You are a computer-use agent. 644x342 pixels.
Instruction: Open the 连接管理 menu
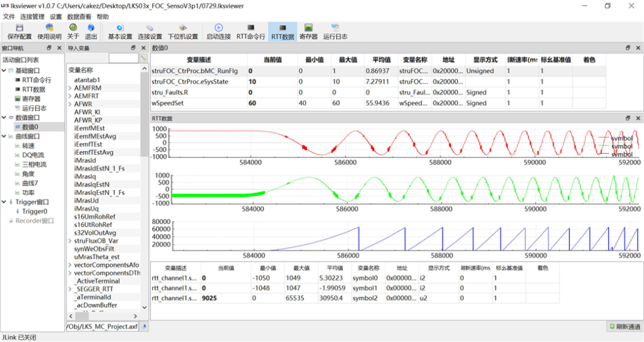click(32, 17)
